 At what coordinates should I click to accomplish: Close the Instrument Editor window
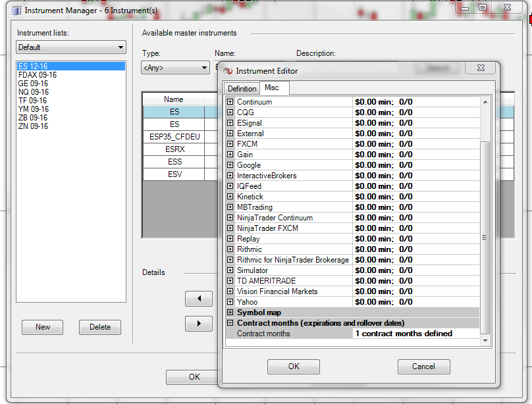[481, 68]
